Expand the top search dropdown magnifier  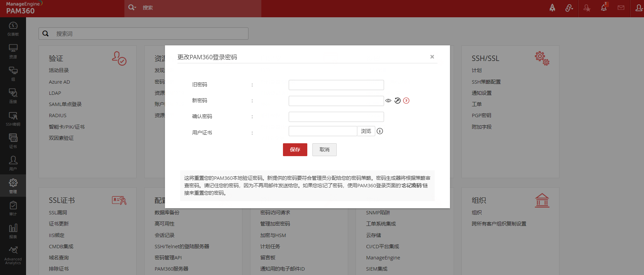coord(132,7)
